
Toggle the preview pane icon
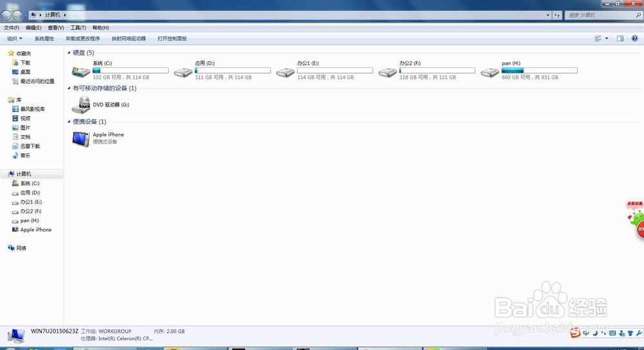pos(620,38)
